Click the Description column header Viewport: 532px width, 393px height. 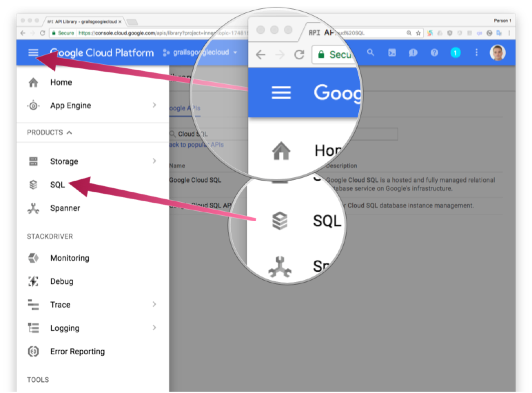pos(341,166)
